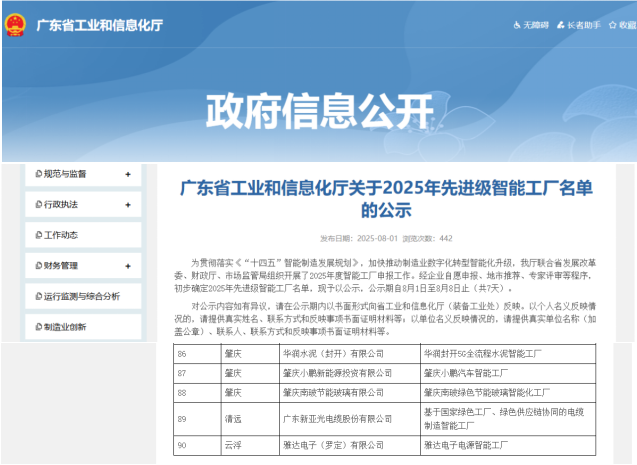This screenshot has width=637, height=465.
Task: Click table row 华润水泥（封开）有限公司
Action: 334,354
